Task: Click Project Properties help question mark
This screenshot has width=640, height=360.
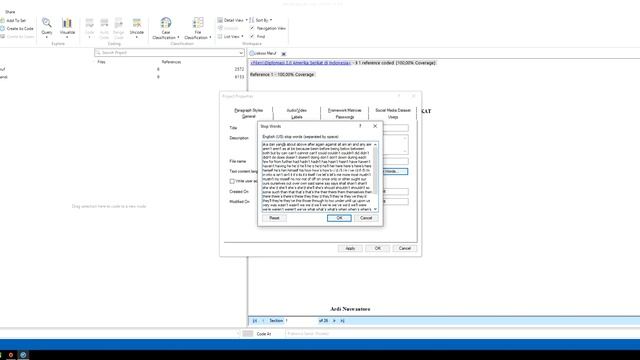Action: [399, 96]
